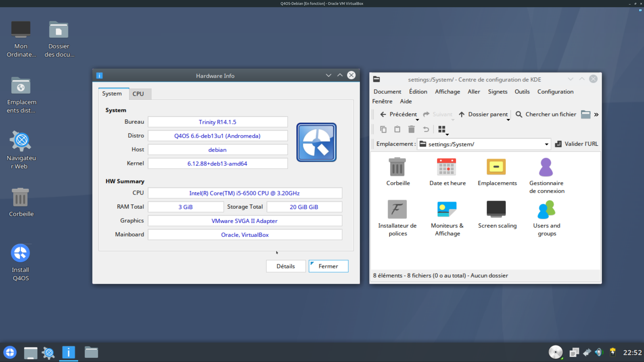The image size is (644, 362).
Task: Click the undo arrow toolbar icon
Action: coord(426,129)
